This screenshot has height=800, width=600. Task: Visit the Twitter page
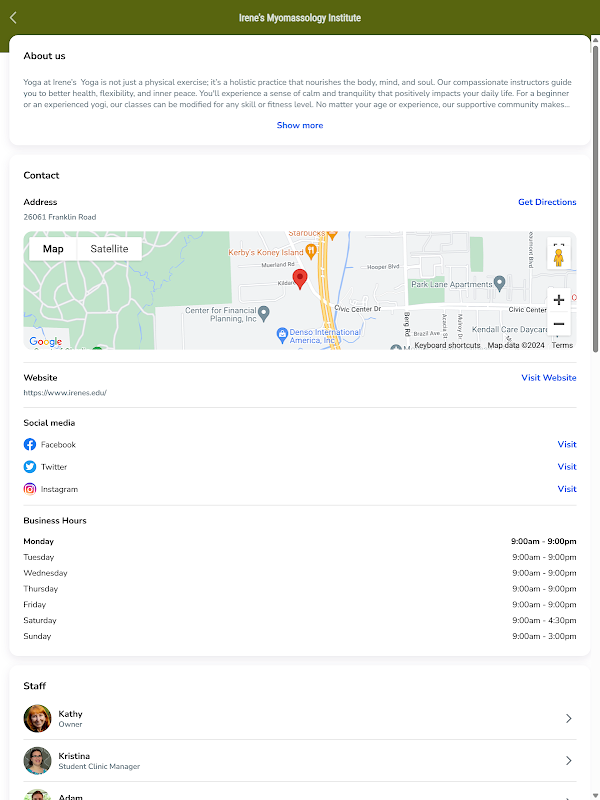567,467
